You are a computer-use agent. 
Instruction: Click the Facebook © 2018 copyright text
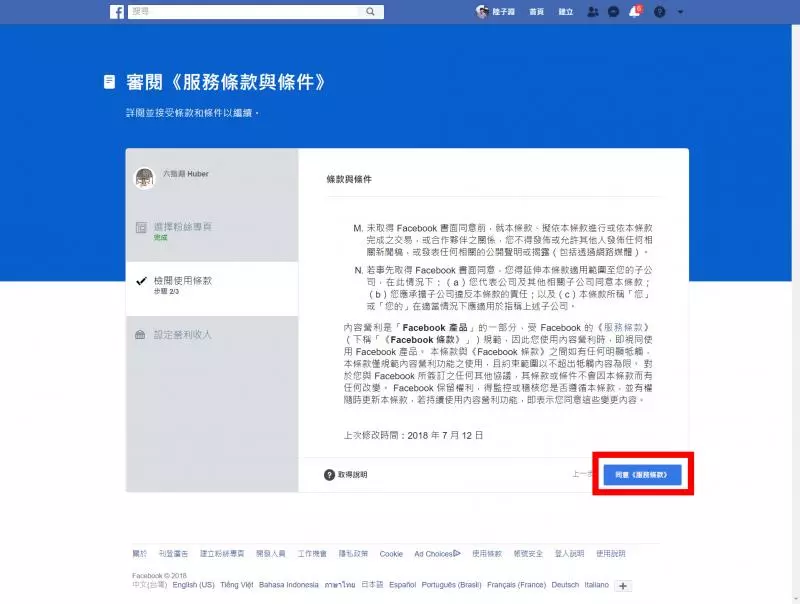tap(159, 575)
